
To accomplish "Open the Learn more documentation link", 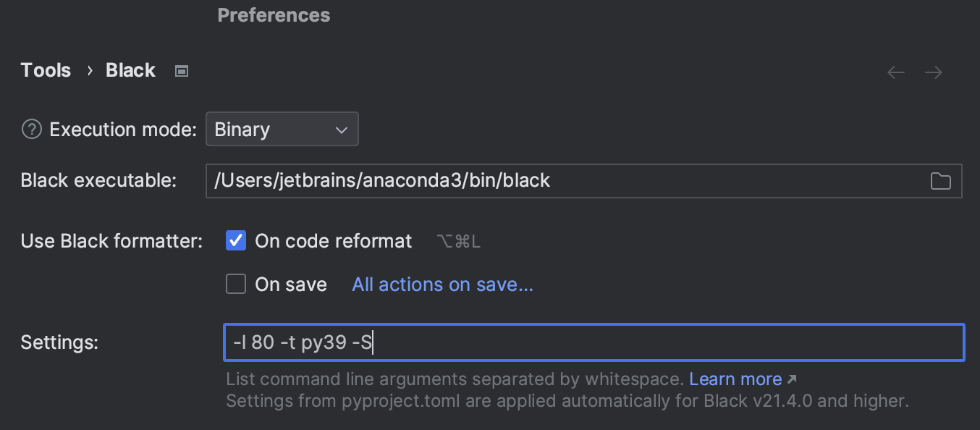I will [735, 379].
